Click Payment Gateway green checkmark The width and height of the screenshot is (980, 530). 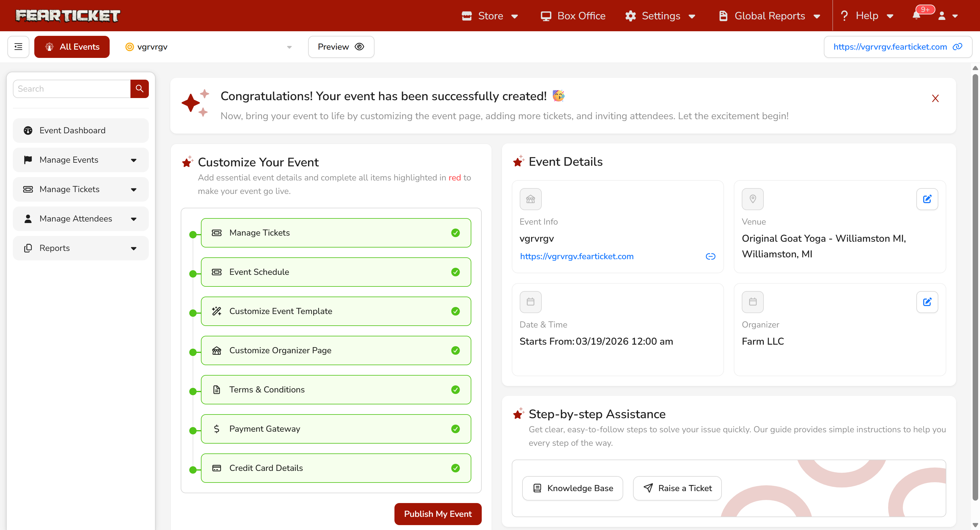(x=455, y=429)
